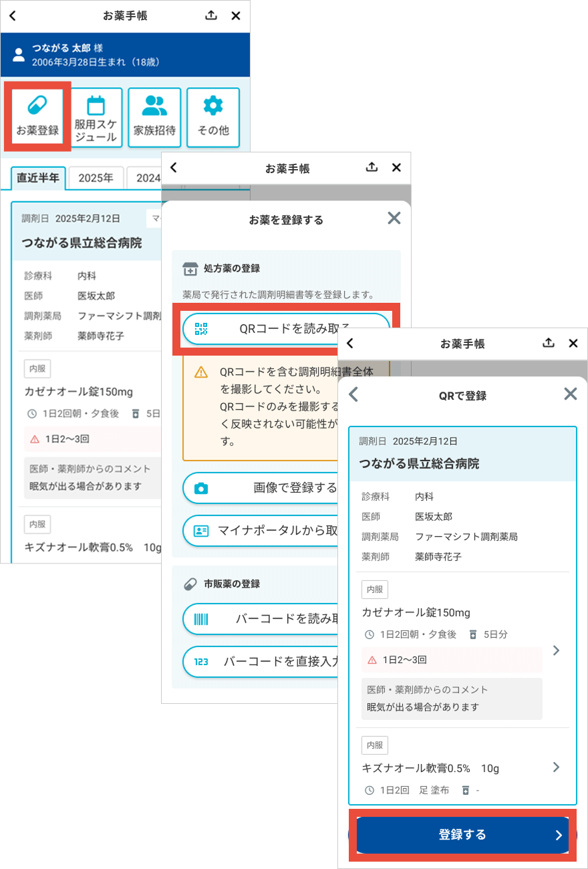Expand キズナオール軟膏0.5% with right chevron
The width and height of the screenshot is (588, 869).
[556, 767]
